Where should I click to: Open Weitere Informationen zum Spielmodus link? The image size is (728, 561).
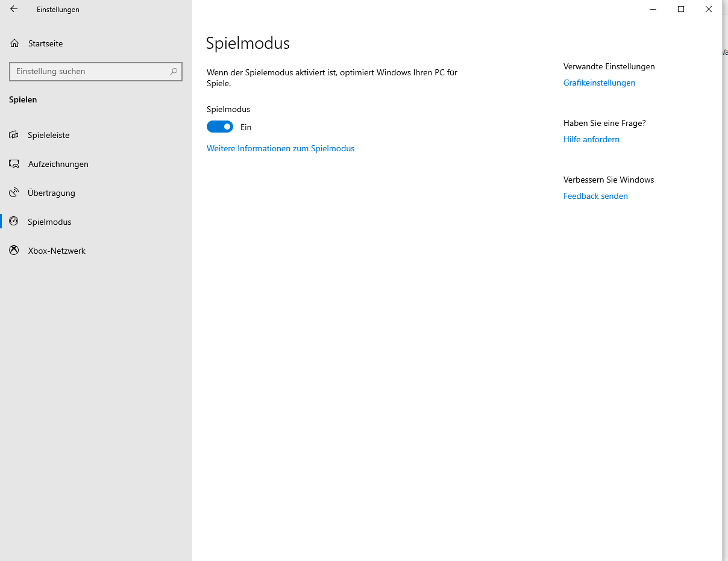280,148
